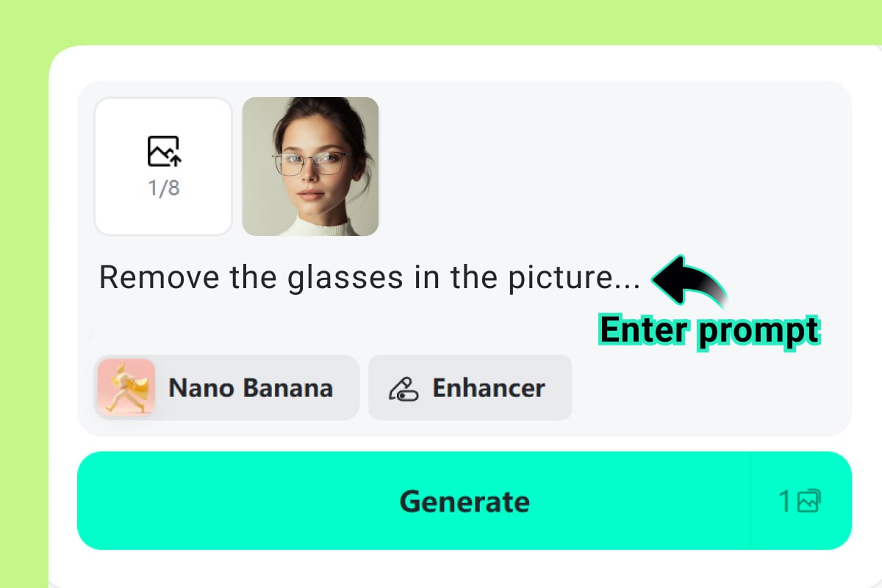Select the Enhancer mode chip

tap(470, 387)
